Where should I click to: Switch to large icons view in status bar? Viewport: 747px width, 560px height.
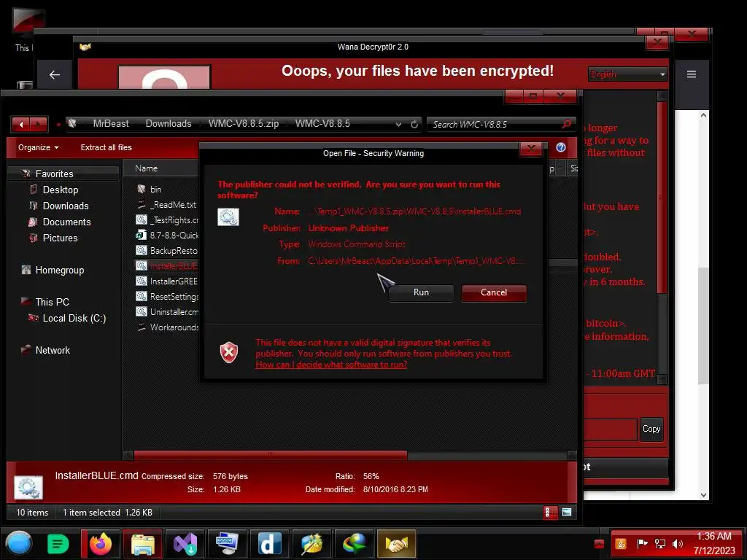[x=567, y=513]
